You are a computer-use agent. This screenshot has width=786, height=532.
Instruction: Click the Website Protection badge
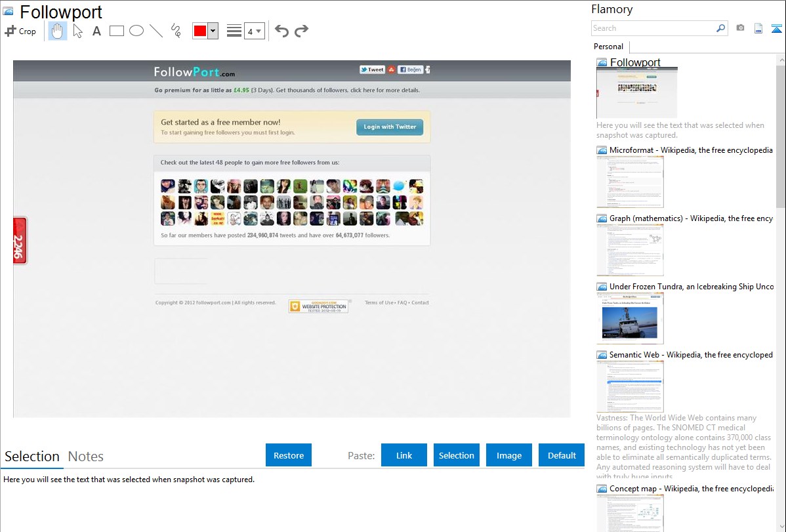(318, 306)
